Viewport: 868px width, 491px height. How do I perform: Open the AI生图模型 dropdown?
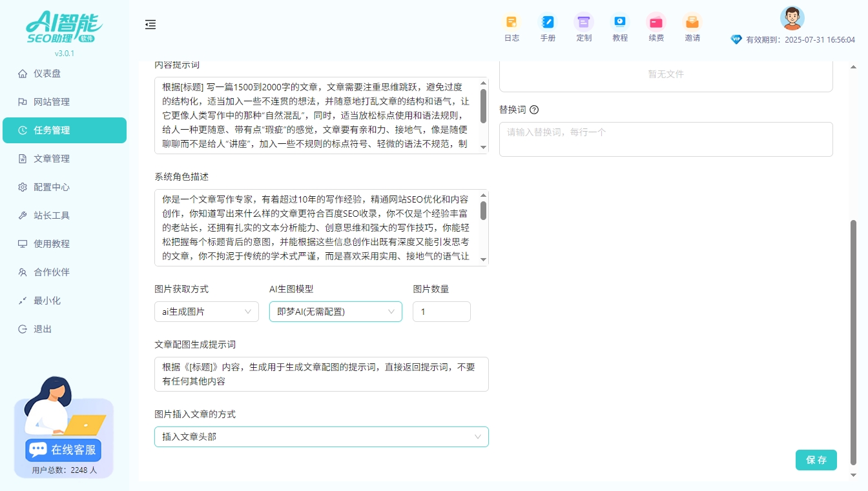click(x=335, y=312)
